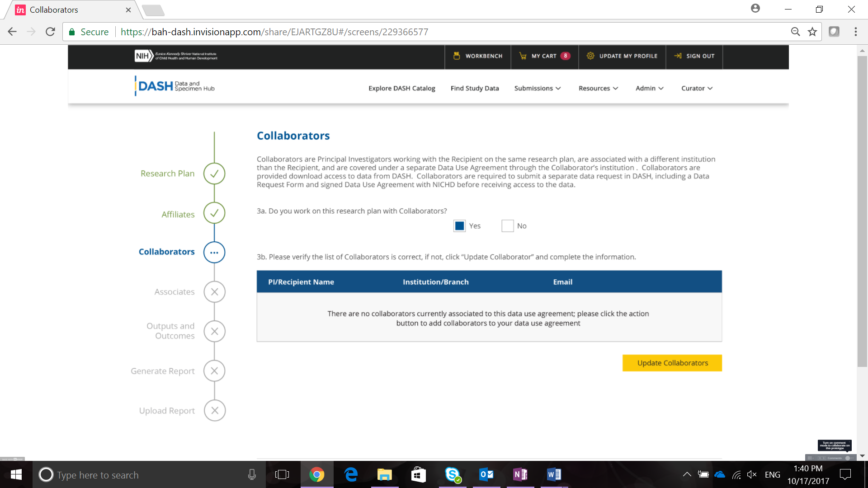Click the Collaborators ellipsis step icon
The width and height of the screenshot is (868, 488).
[214, 252]
